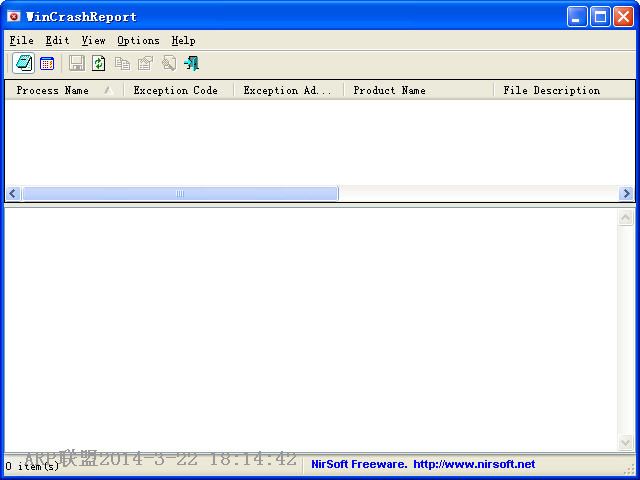Click the Save floppy disk icon
This screenshot has width=640, height=480.
point(77,63)
